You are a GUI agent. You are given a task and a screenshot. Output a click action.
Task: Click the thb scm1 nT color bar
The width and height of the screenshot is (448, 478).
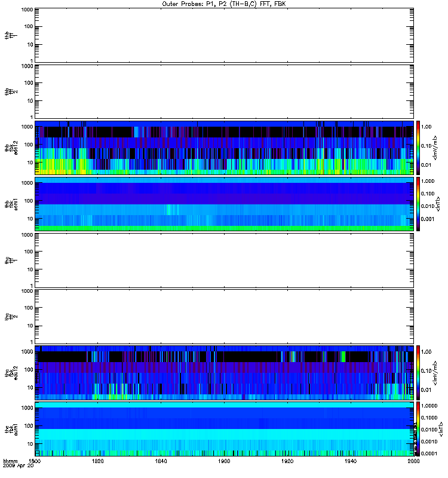(x=418, y=204)
